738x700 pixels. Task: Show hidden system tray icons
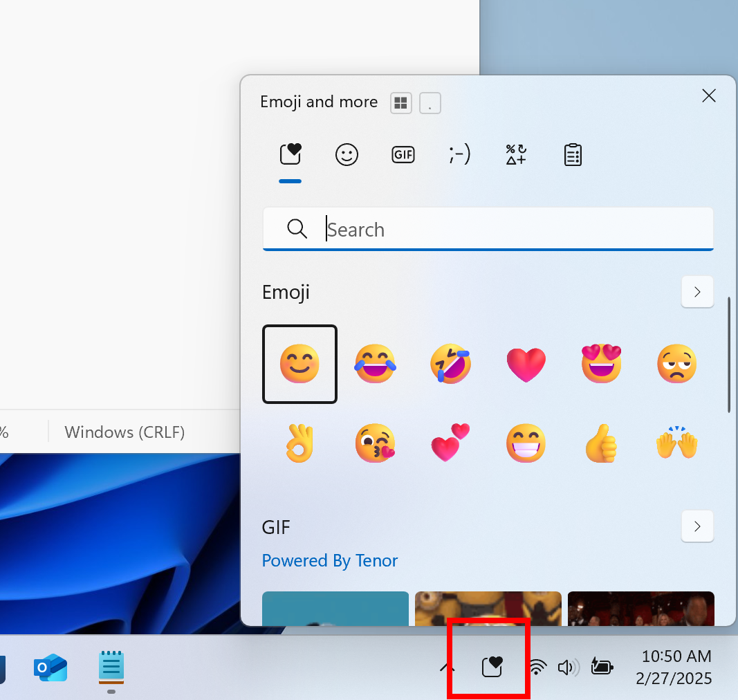(447, 667)
